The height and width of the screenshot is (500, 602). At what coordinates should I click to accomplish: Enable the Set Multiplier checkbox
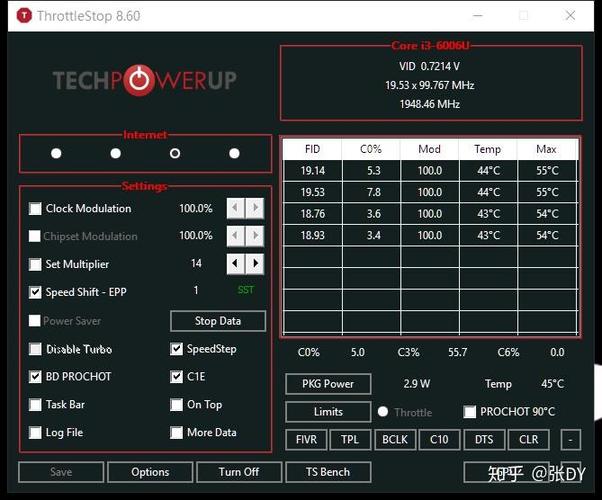tap(35, 264)
